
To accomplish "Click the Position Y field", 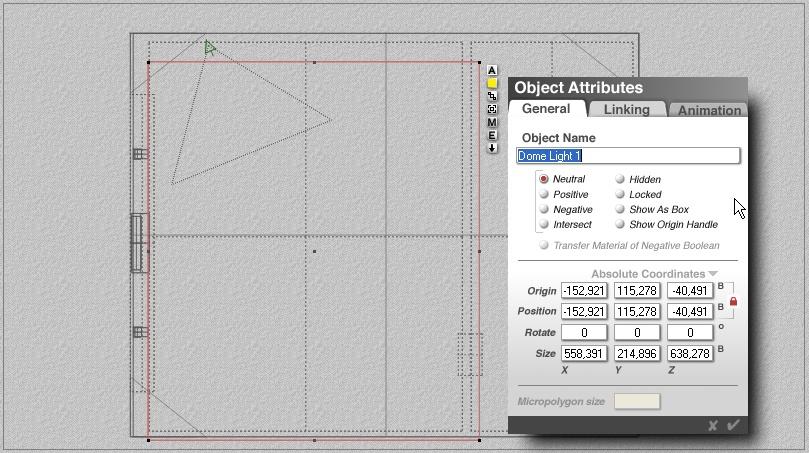I will point(637,312).
